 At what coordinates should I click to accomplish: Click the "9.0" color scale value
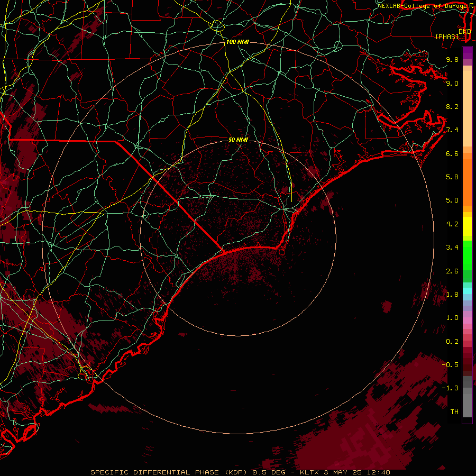click(452, 83)
